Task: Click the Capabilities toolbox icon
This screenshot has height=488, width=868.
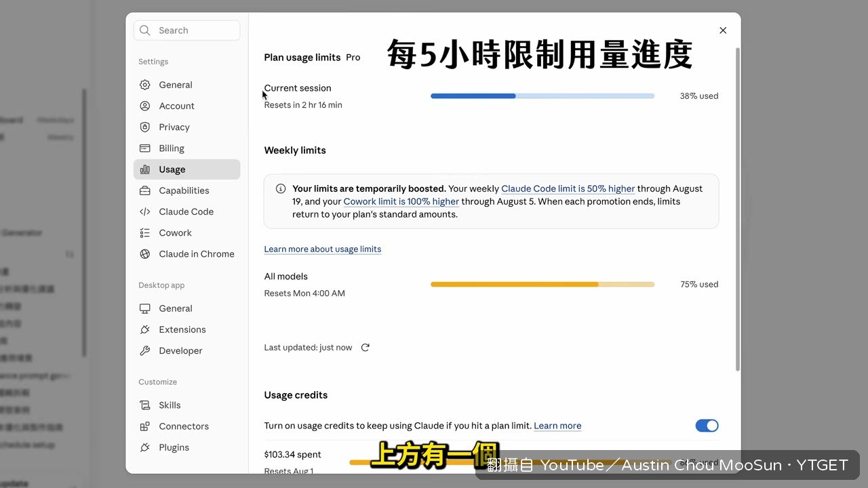Action: [x=144, y=190]
